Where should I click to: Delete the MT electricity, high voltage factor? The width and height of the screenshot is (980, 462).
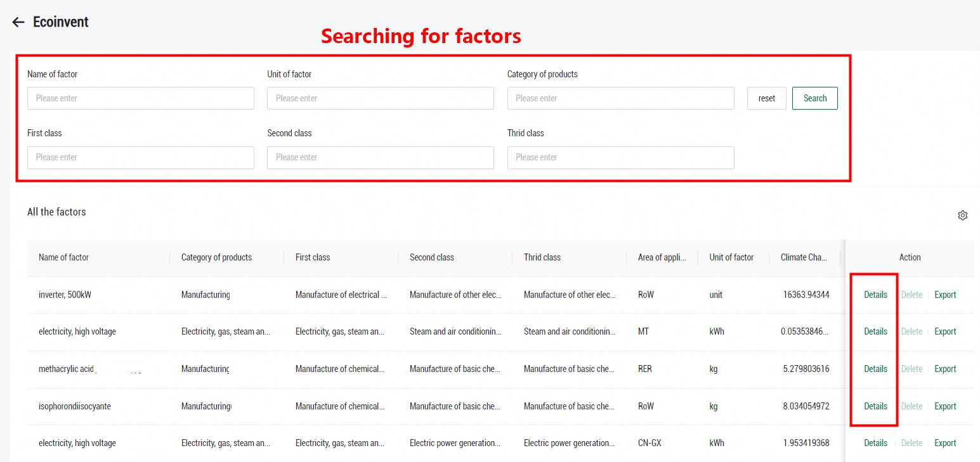click(x=911, y=331)
